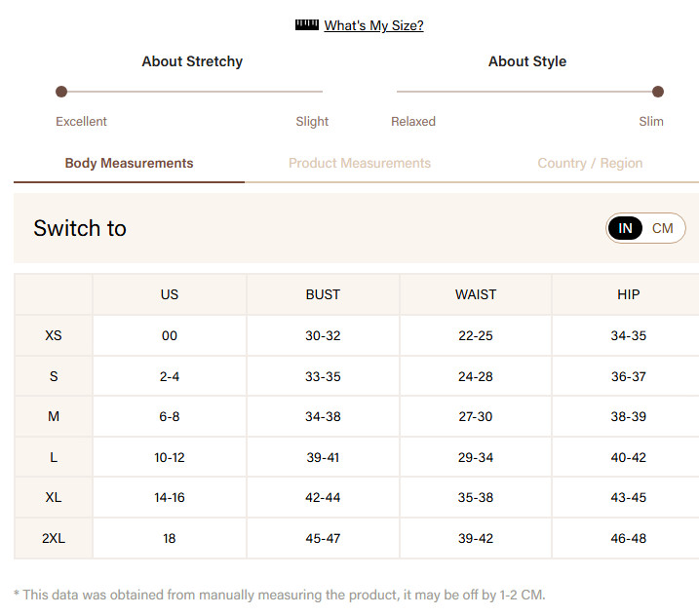
Task: Click the US size value 18
Action: pos(170,539)
